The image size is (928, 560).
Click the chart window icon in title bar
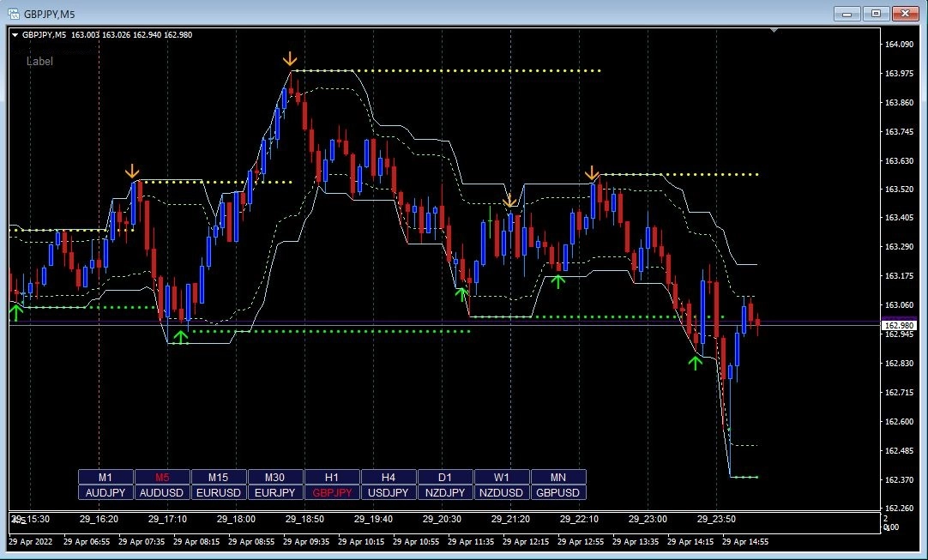pyautogui.click(x=13, y=13)
